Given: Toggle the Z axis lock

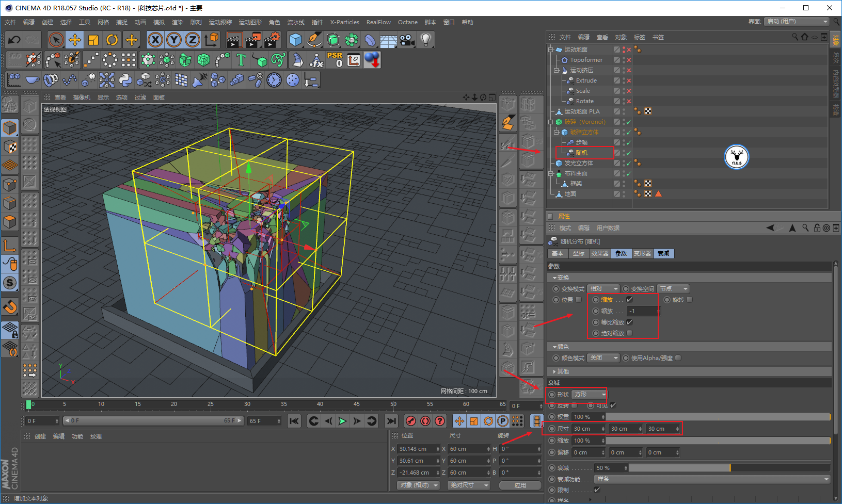Looking at the screenshot, I should pyautogui.click(x=193, y=40).
